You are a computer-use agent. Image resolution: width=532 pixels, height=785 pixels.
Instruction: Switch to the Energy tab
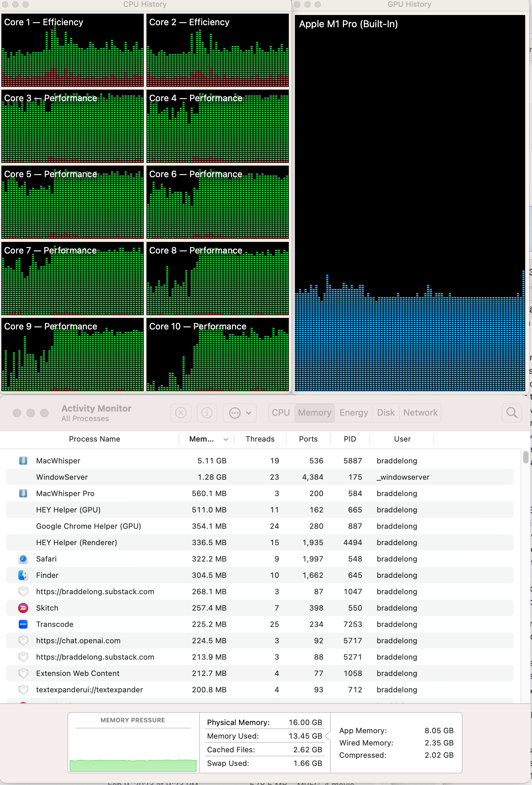pyautogui.click(x=354, y=413)
